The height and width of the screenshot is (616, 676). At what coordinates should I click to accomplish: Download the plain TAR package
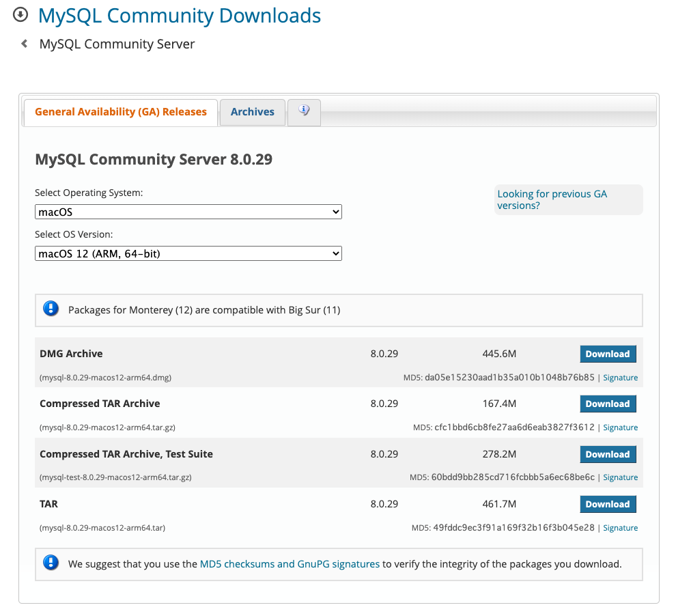[x=608, y=504]
